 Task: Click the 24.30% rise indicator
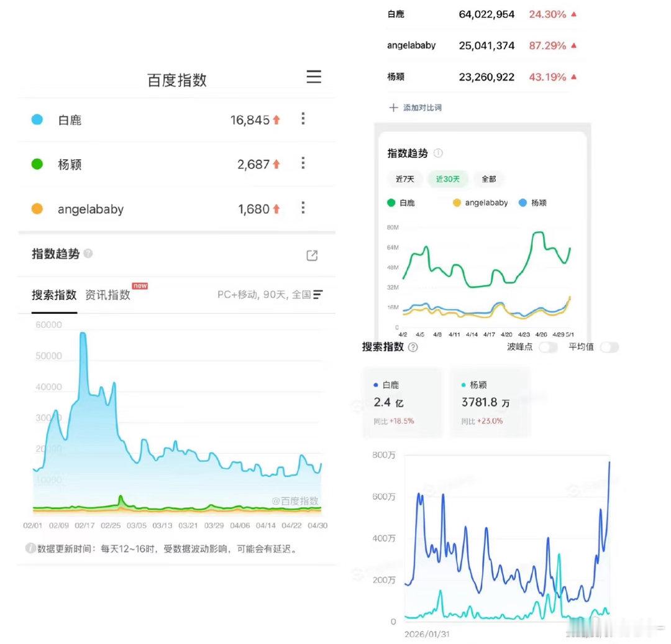pos(552,14)
